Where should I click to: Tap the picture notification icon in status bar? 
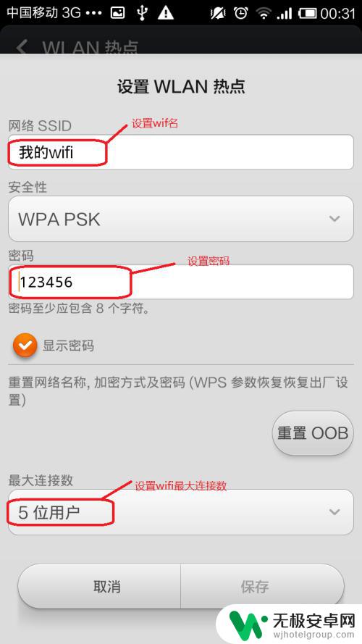coord(118,13)
